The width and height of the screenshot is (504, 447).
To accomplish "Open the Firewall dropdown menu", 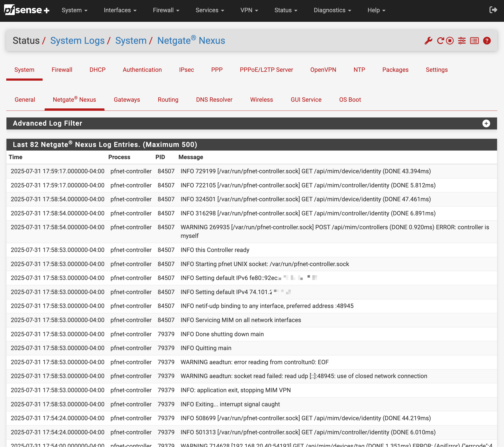I will coord(166,10).
